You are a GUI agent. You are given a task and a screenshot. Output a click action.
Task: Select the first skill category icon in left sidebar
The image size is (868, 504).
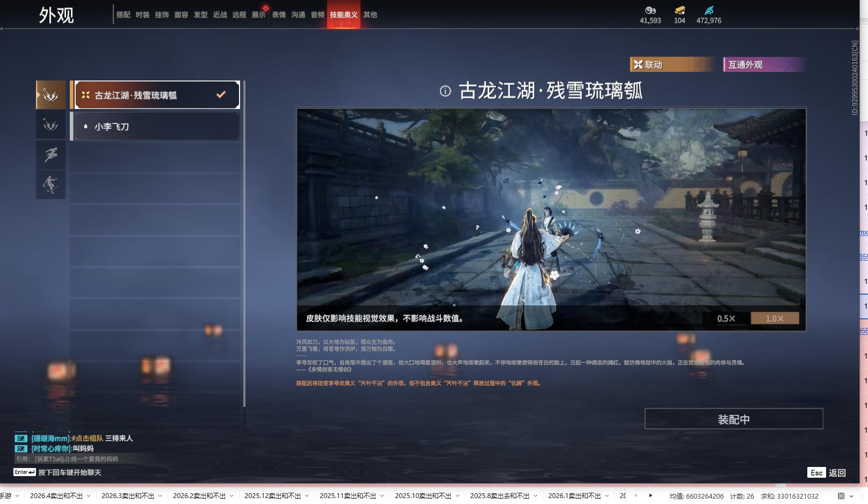(x=50, y=95)
